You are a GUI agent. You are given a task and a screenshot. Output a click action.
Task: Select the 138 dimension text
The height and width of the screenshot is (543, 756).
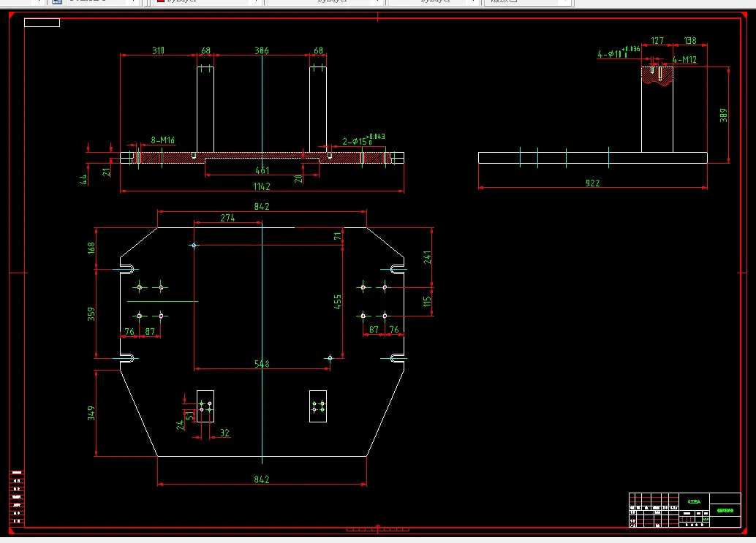coord(690,40)
